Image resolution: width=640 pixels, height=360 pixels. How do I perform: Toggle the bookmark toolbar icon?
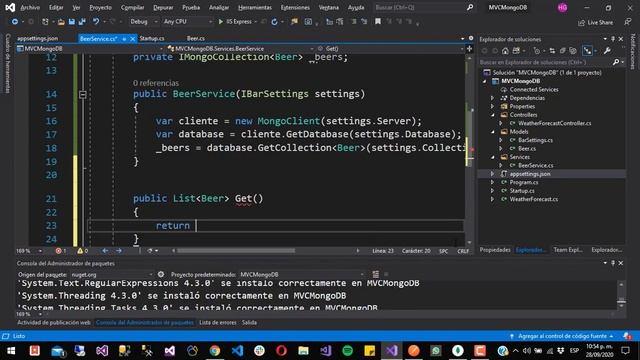378,22
